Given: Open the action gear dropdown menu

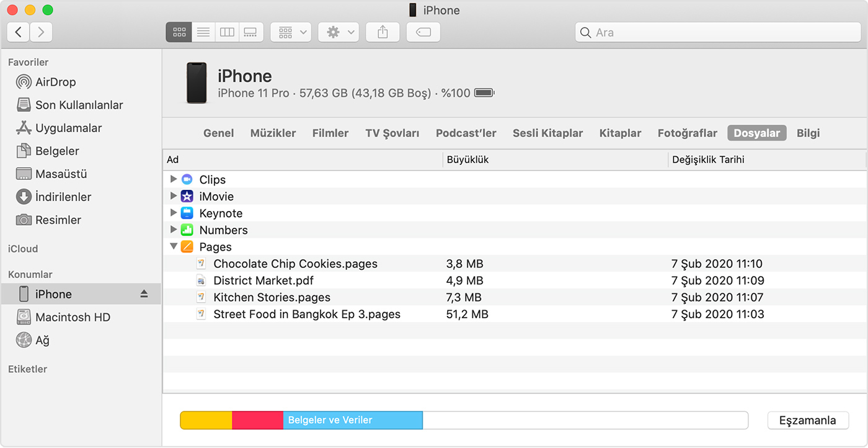Looking at the screenshot, I should (x=339, y=32).
